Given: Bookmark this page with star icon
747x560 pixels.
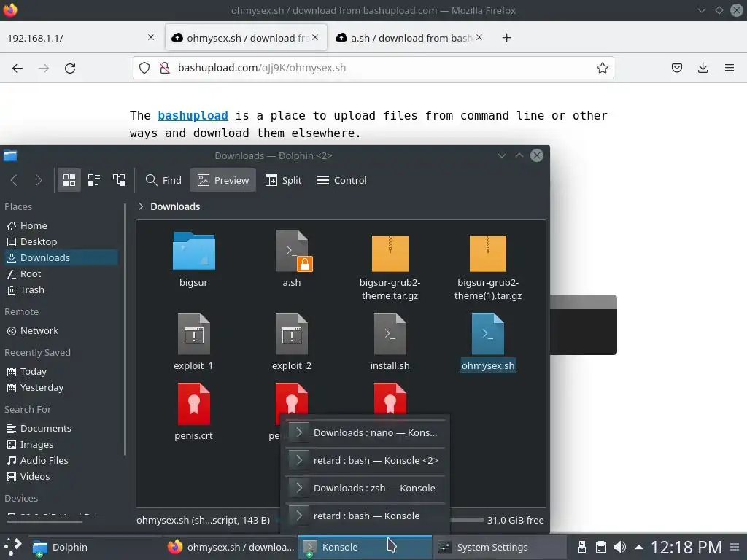Looking at the screenshot, I should pyautogui.click(x=602, y=68).
